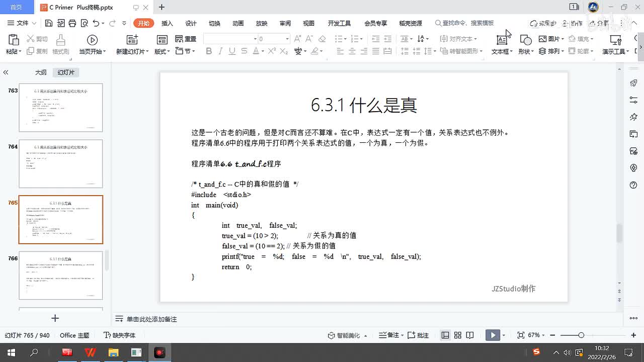Click the Shapes (形状) icon
The height and width of the screenshot is (362, 644).
[x=526, y=40]
